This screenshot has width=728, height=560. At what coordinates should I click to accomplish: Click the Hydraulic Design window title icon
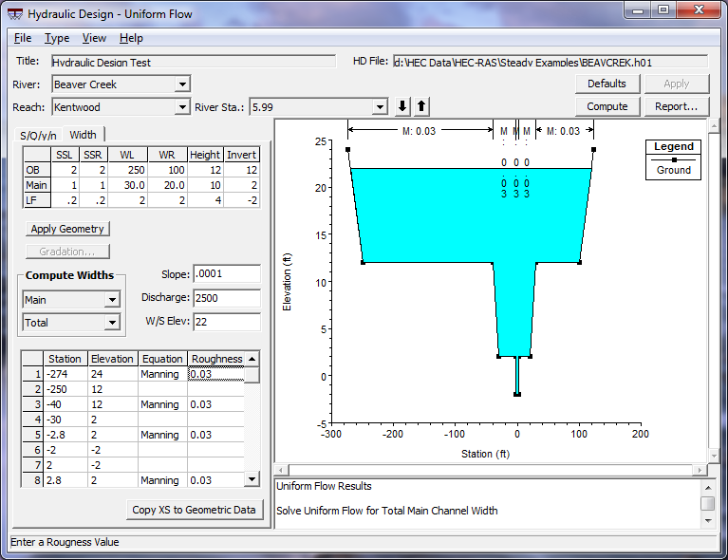coord(15,14)
